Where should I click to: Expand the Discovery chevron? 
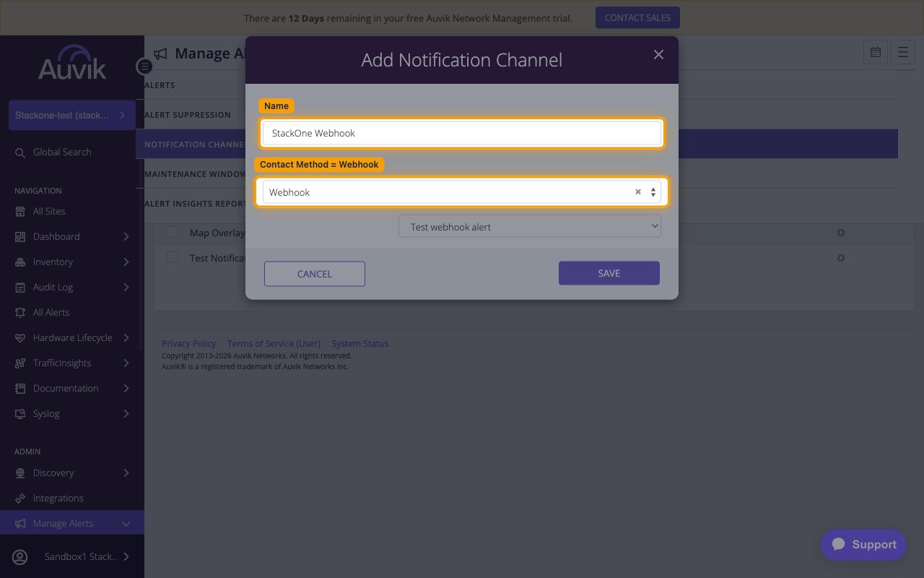coord(126,473)
